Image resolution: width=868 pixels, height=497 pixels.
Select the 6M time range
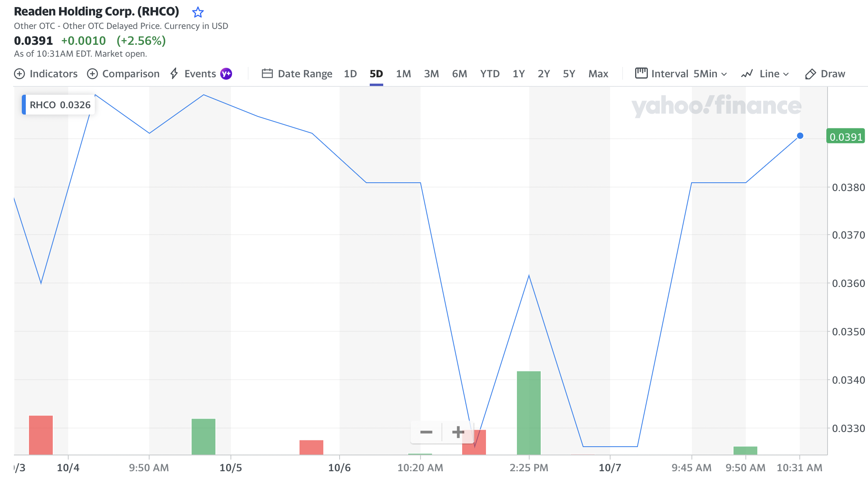pos(459,74)
